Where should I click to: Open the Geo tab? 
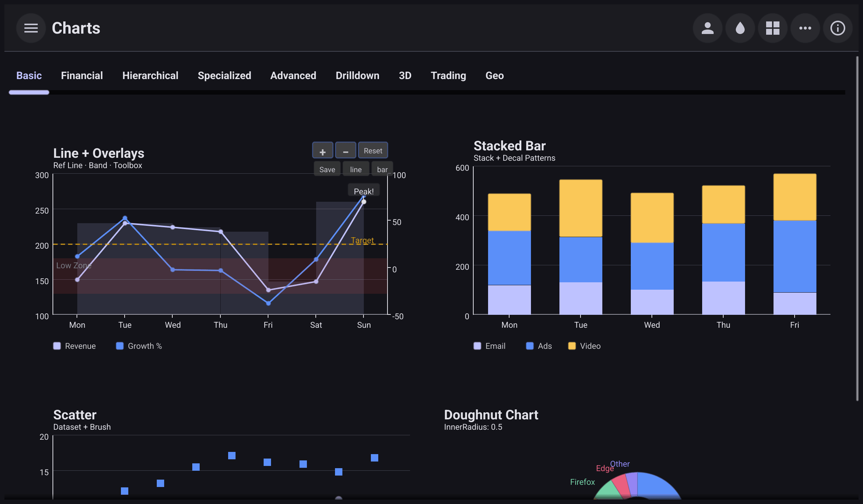(x=495, y=75)
